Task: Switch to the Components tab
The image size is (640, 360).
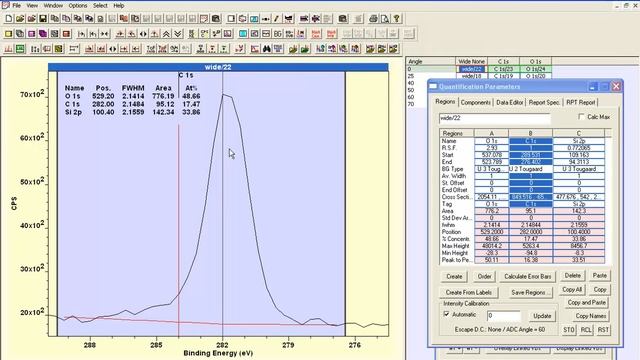Action: (476, 102)
